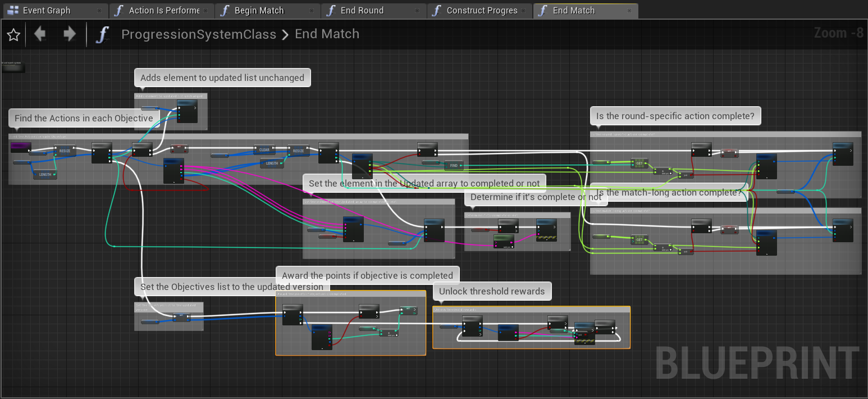
Task: Go back with the left arrow button
Action: (40, 34)
